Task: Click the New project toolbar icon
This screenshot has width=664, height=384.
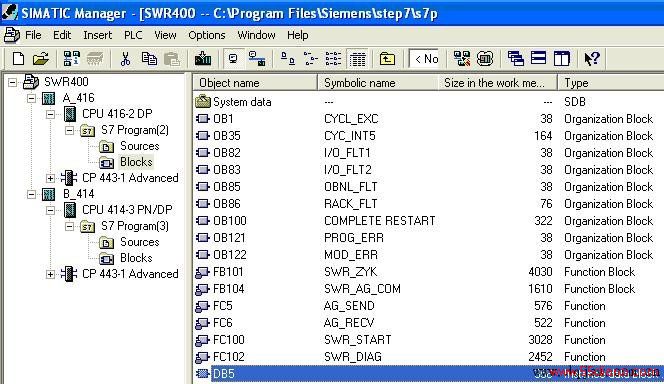Action: point(18,58)
